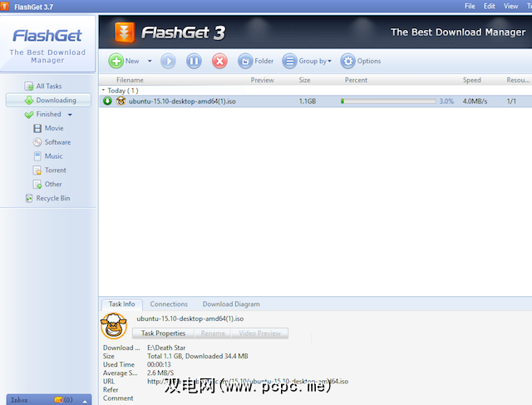Click the Task Properties button
The width and height of the screenshot is (532, 405).
coord(163,333)
